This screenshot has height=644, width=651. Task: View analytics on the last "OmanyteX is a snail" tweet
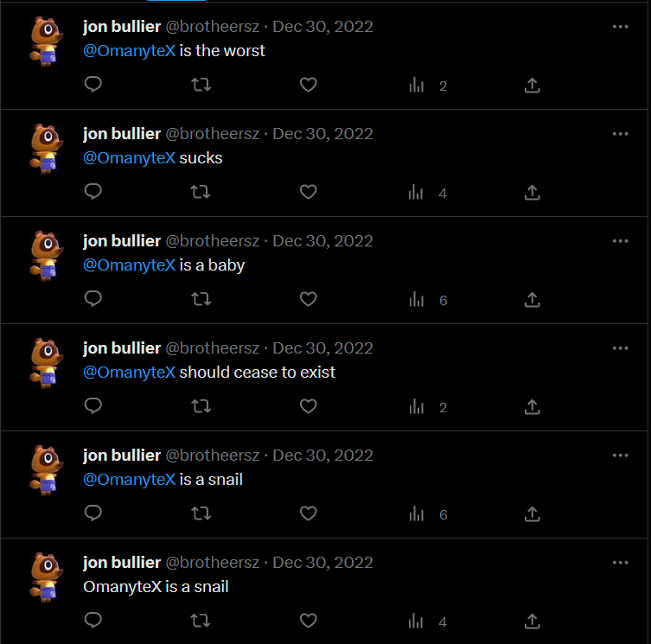(x=418, y=621)
